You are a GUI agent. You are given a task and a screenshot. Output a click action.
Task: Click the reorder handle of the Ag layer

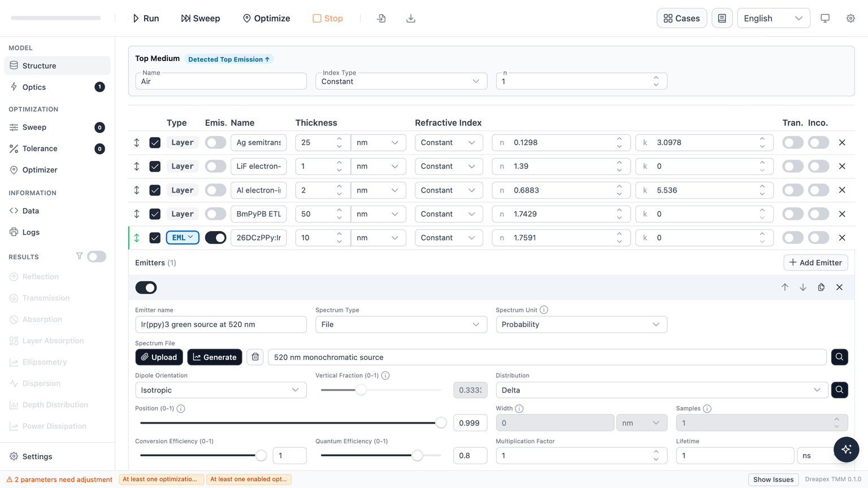tap(137, 142)
